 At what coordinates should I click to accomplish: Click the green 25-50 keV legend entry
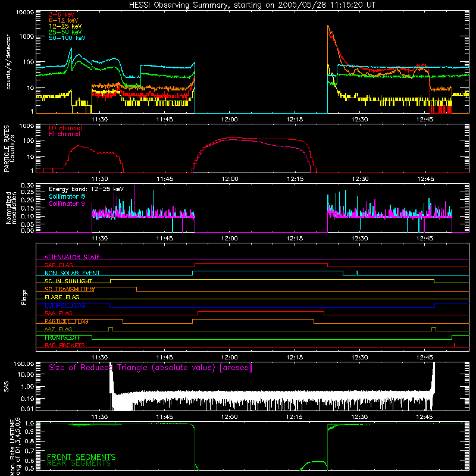(65, 32)
